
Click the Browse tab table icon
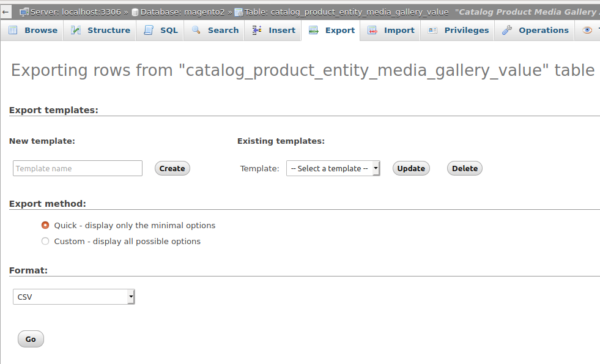13,30
